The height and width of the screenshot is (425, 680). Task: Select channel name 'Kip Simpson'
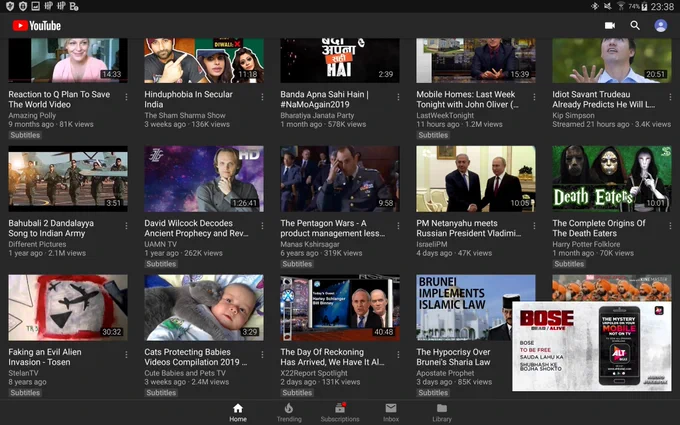(x=573, y=115)
